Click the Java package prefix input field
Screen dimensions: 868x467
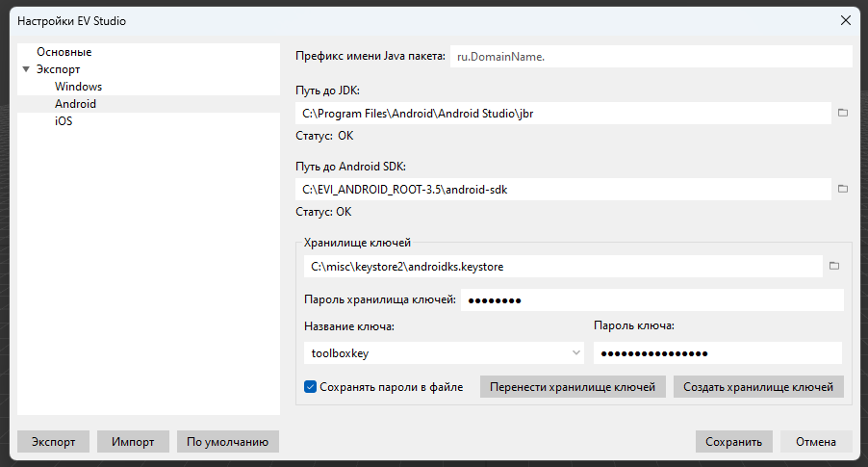[651, 57]
